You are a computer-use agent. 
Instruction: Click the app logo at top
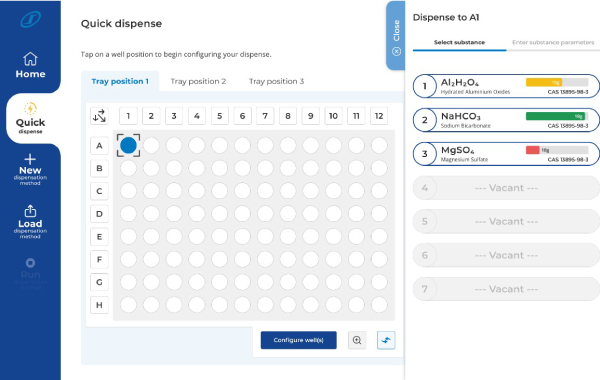30,19
